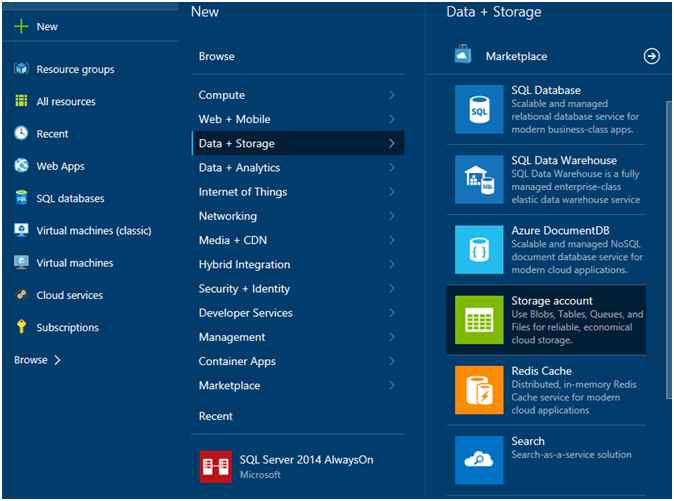Click the Web Apps globe icon
674x501 pixels.
click(21, 165)
